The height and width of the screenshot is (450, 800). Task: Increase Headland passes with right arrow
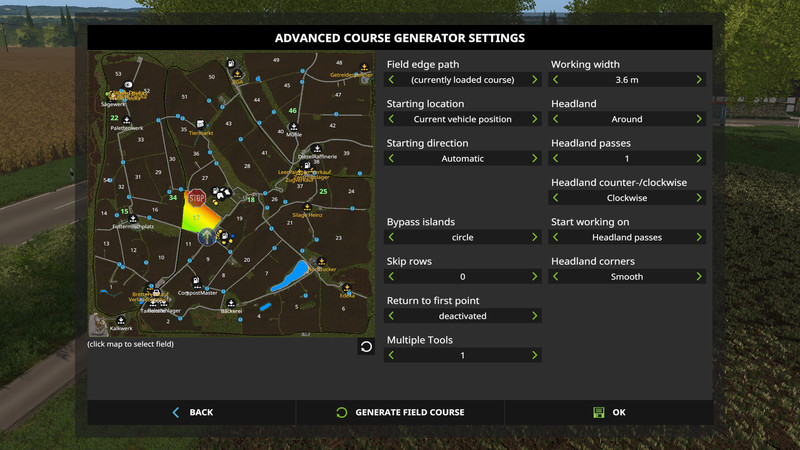point(700,159)
